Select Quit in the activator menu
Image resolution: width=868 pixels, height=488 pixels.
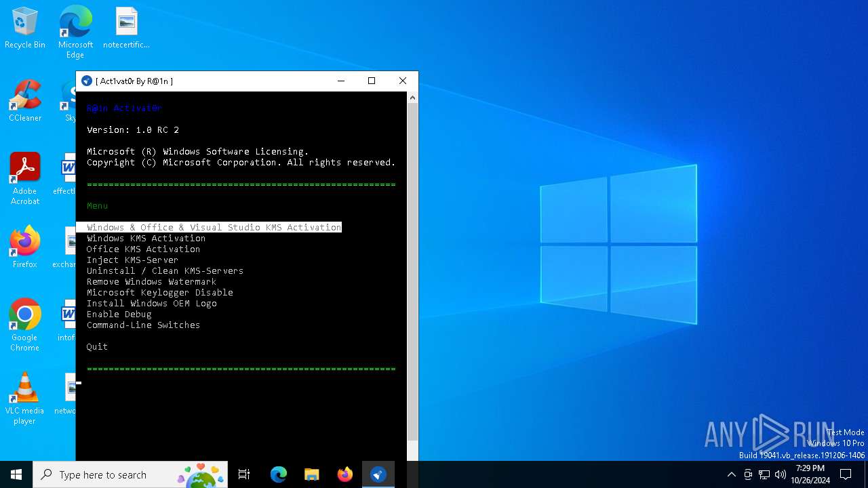tap(97, 346)
